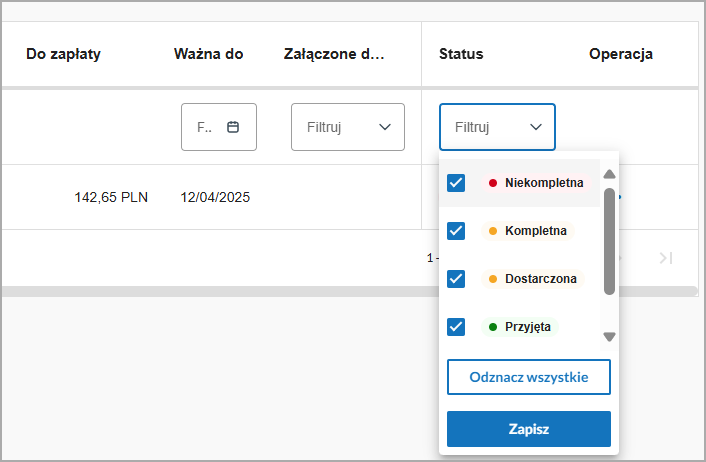706x462 pixels.
Task: Sort by the Do zapłaty column header
Action: coord(63,54)
